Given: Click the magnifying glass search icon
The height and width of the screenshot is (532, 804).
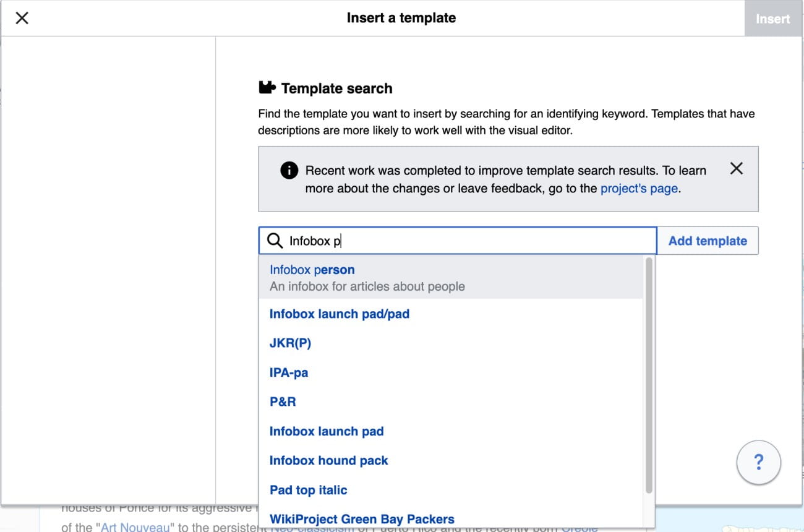Looking at the screenshot, I should point(274,241).
